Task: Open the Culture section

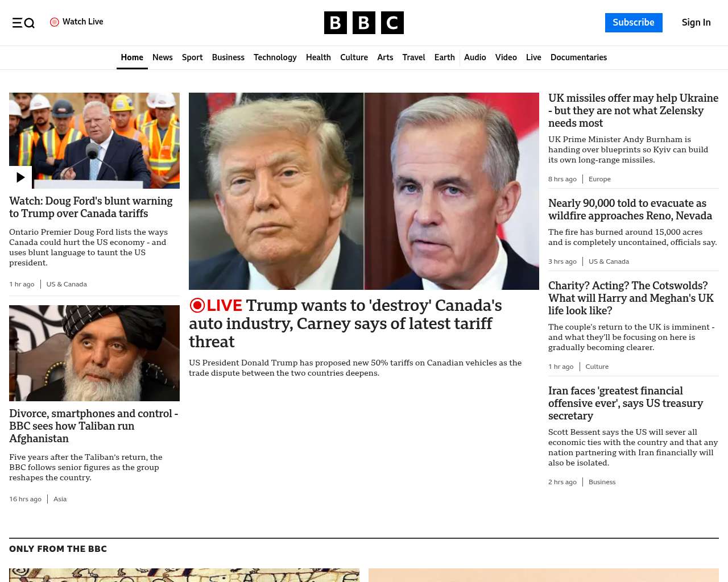Action: [354, 57]
